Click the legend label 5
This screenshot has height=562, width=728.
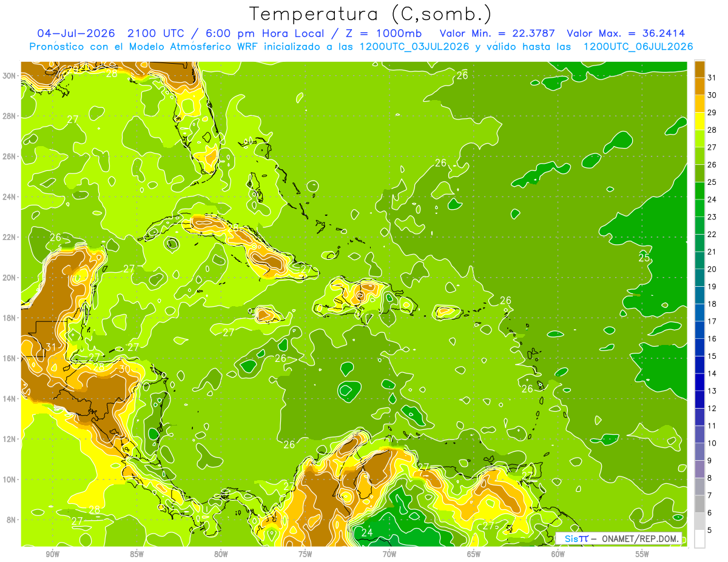pos(710,530)
